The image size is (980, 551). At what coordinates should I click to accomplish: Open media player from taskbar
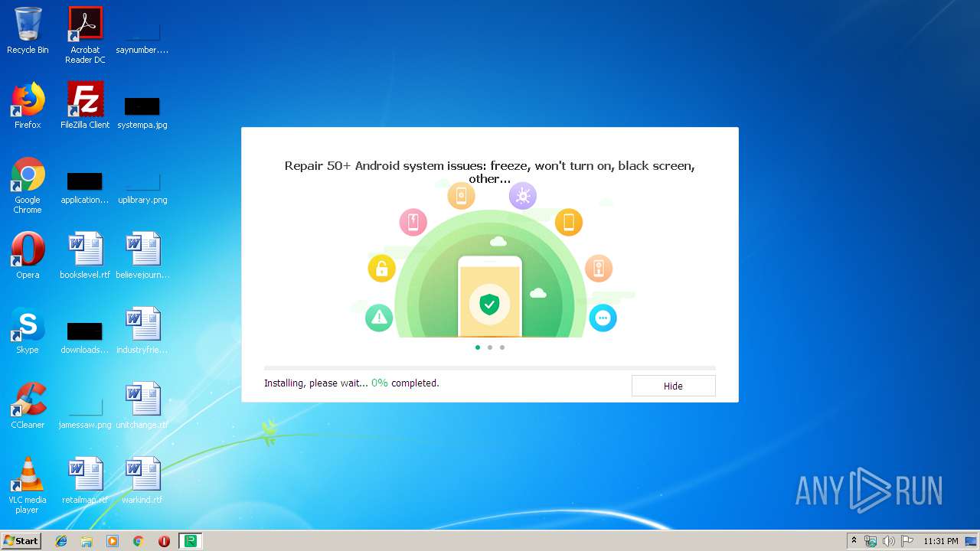coord(113,541)
